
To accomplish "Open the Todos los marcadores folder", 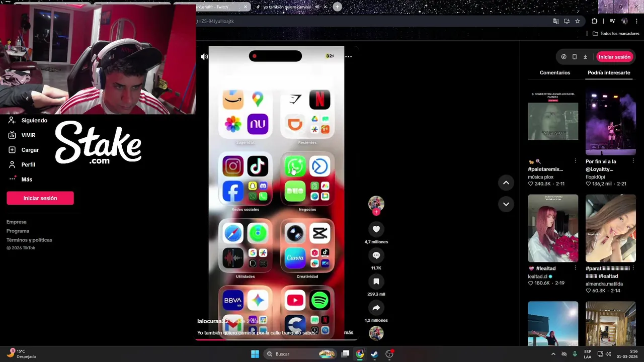I will coord(616,34).
